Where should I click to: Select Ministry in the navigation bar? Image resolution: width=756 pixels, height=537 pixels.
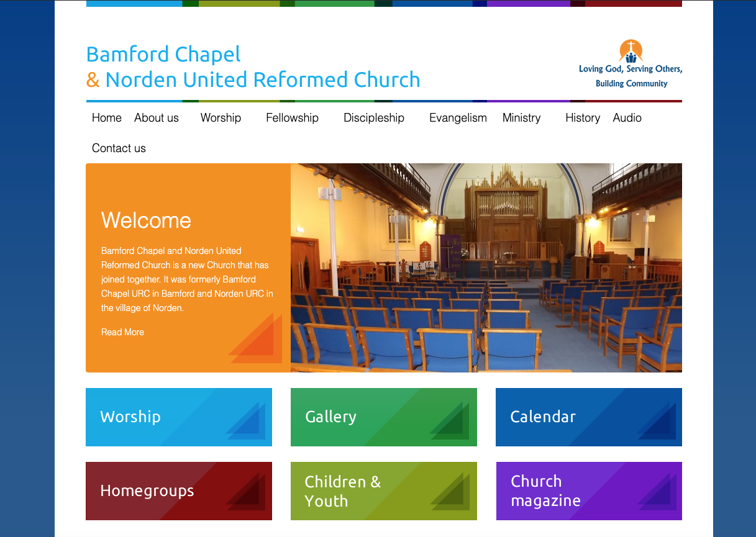coord(521,118)
